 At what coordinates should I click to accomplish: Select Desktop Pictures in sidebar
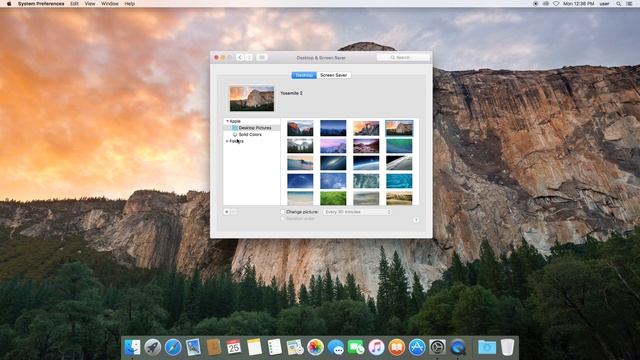coord(251,128)
